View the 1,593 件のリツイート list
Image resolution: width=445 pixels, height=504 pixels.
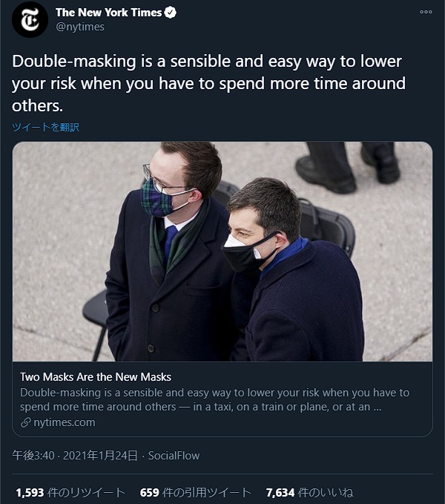70,492
